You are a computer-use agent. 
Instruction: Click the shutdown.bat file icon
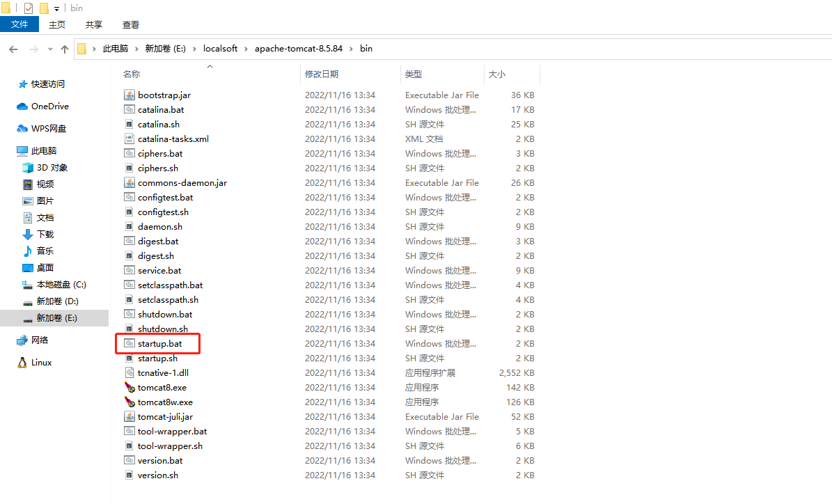point(129,314)
